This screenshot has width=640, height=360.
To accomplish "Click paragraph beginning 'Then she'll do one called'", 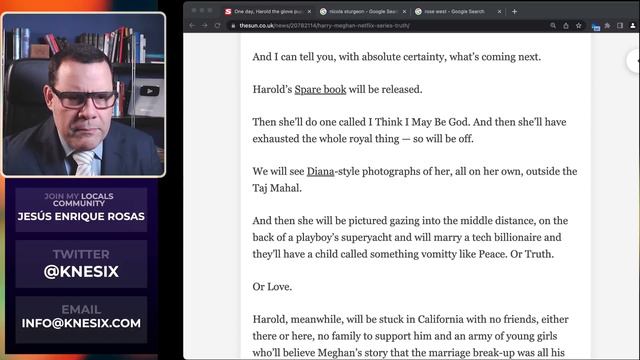I will pyautogui.click(x=409, y=130).
